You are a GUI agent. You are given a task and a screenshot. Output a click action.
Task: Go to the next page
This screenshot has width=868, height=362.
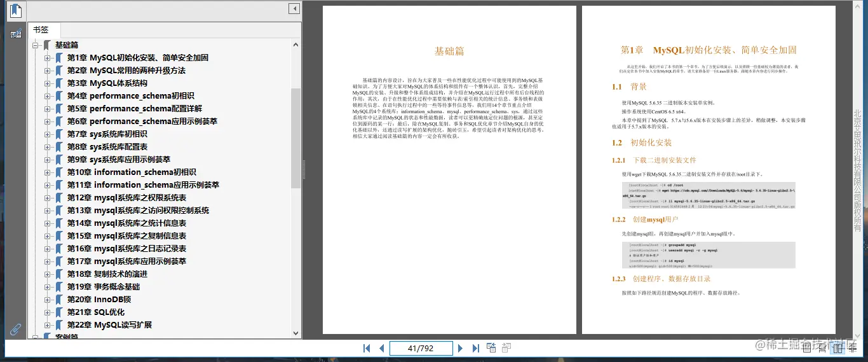(x=460, y=348)
